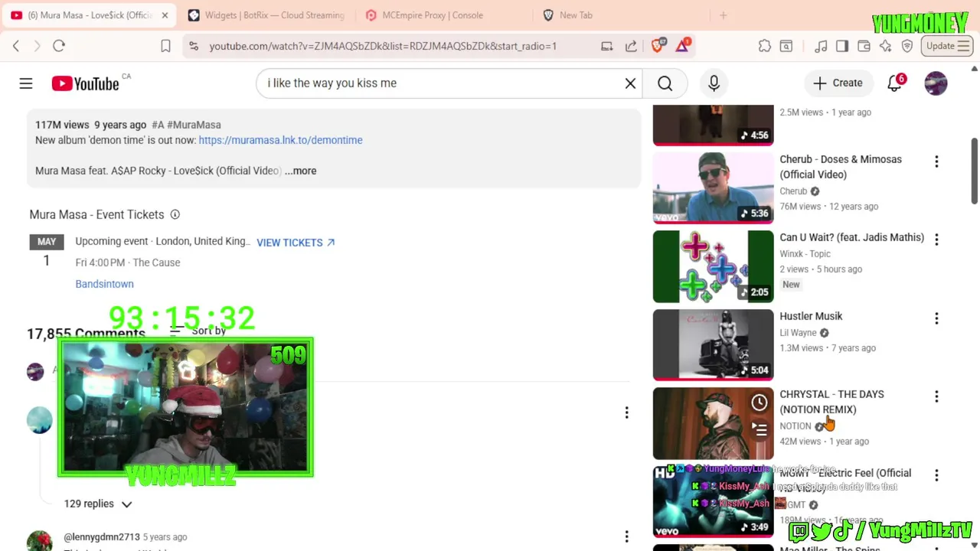Open the browser extensions puzzle icon
Screen dimensions: 980x551
(x=765, y=46)
